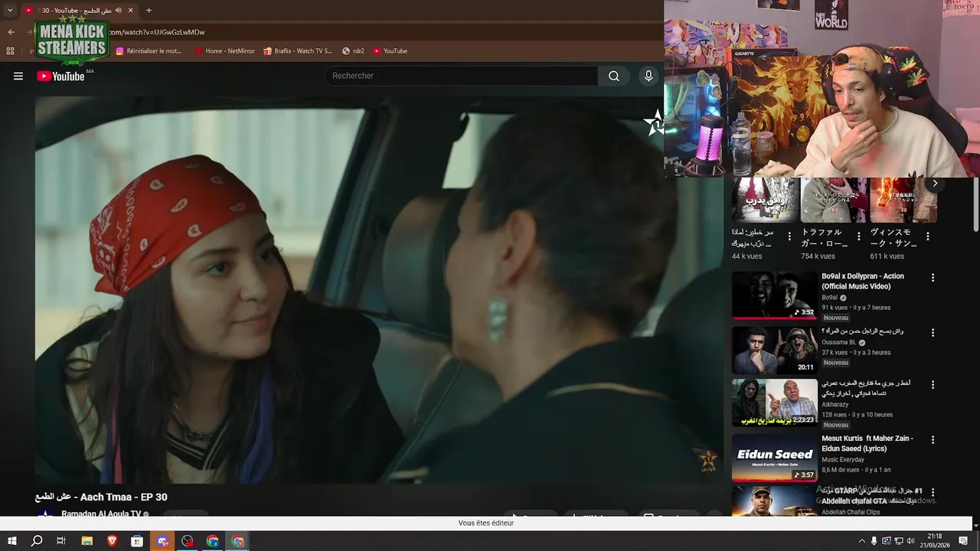This screenshot has height=551, width=980.
Task: Switch to the active Chrome taskbar window
Action: [x=238, y=541]
